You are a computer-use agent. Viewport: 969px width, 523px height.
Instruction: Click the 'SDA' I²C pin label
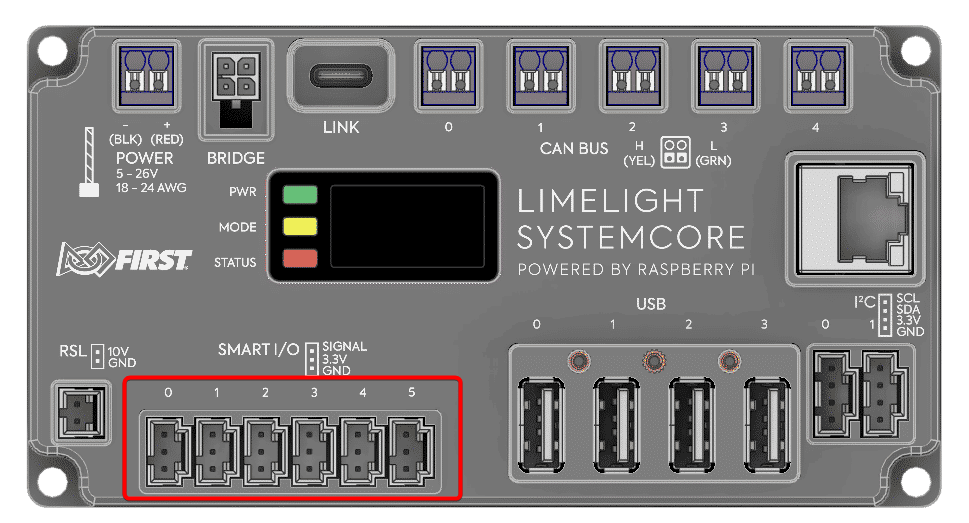pyautogui.click(x=908, y=310)
